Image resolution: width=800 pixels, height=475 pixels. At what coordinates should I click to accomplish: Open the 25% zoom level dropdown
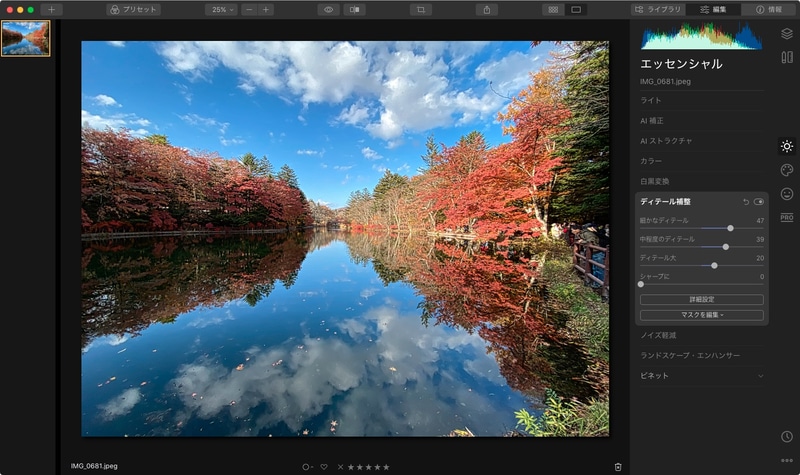coord(221,10)
